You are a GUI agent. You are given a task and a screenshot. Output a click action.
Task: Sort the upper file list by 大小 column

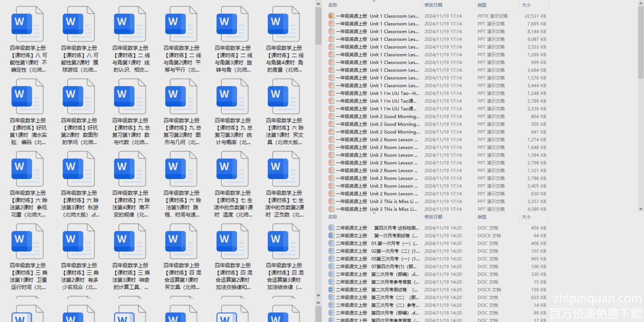pos(526,5)
